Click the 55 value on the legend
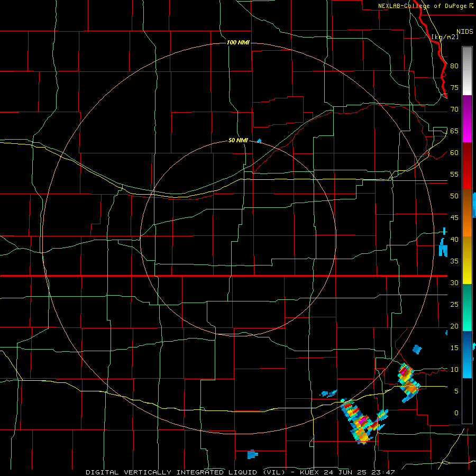Screen dimensions: 476x476 [454, 174]
